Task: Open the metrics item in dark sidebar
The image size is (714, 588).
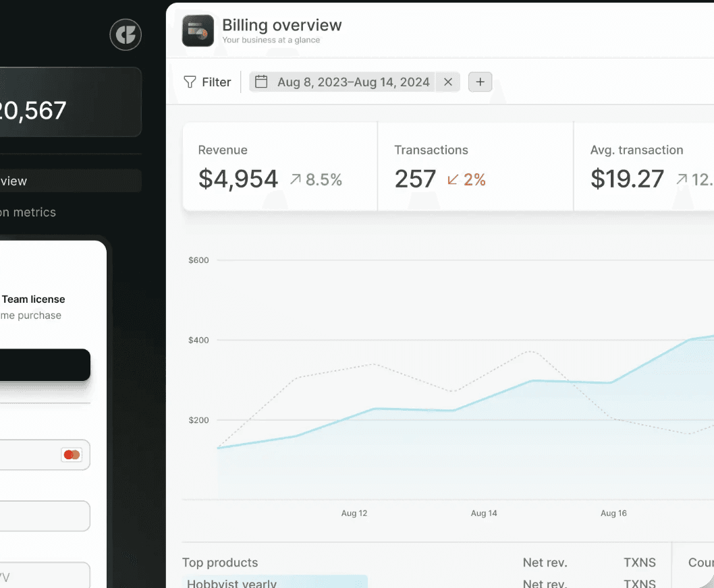Action: [28, 212]
